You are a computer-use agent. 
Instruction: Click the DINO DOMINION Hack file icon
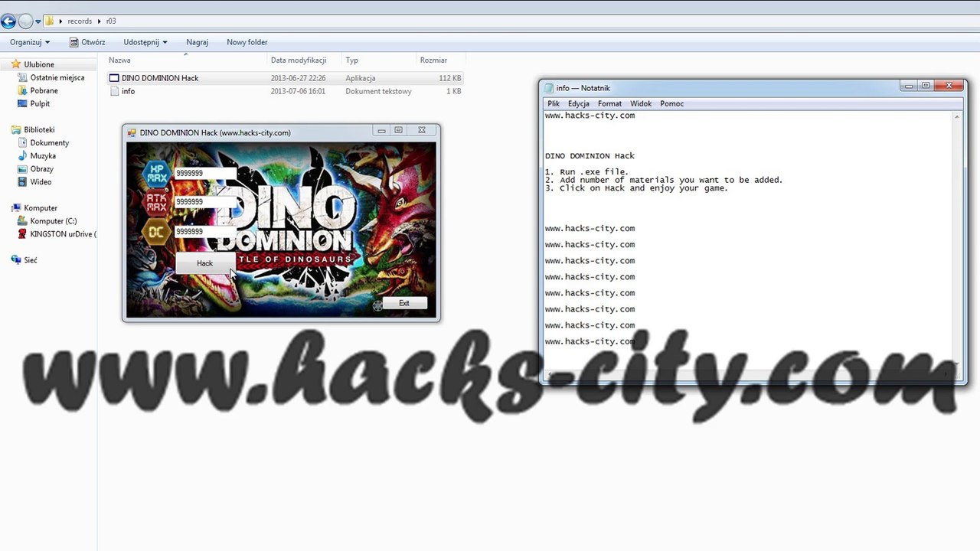click(114, 78)
